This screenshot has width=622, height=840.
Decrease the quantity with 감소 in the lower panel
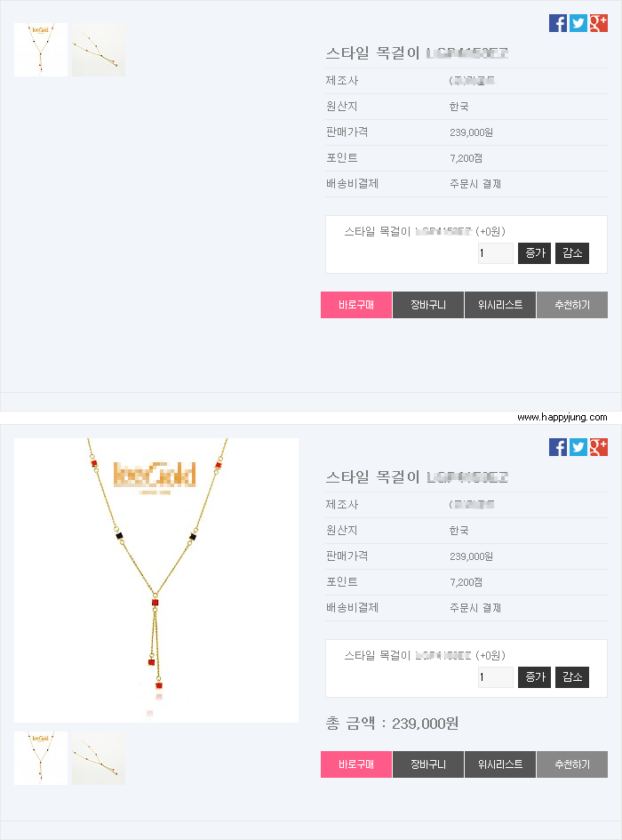pyautogui.click(x=572, y=677)
